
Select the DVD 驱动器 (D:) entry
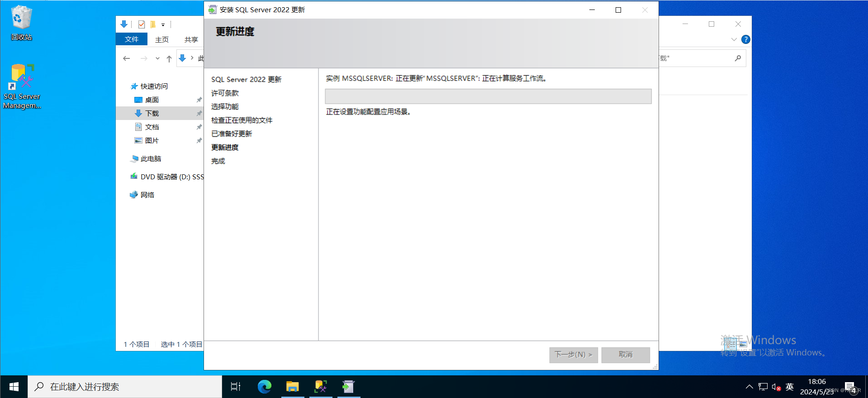tap(166, 177)
